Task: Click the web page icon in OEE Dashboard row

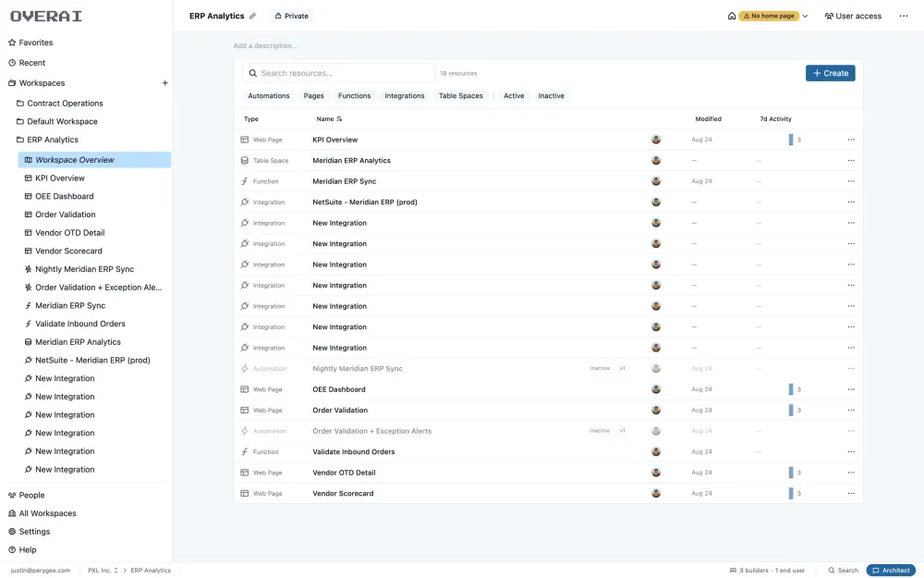Action: click(245, 389)
